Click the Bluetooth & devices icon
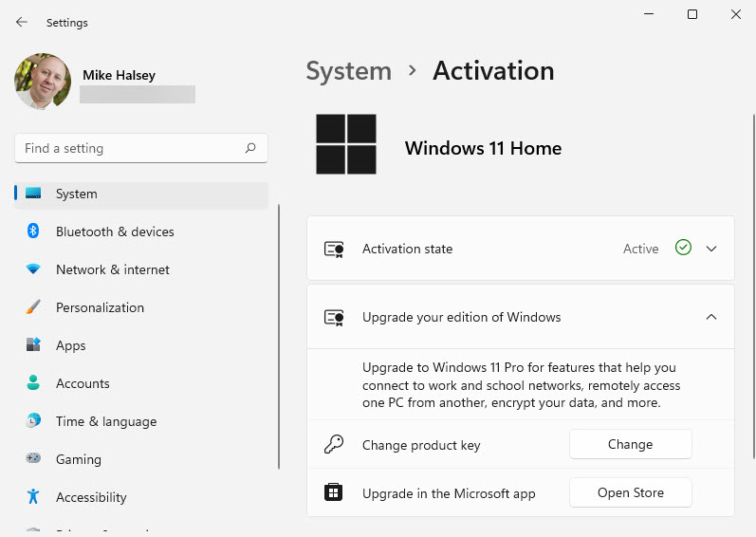This screenshot has width=756, height=537. pyautogui.click(x=33, y=231)
